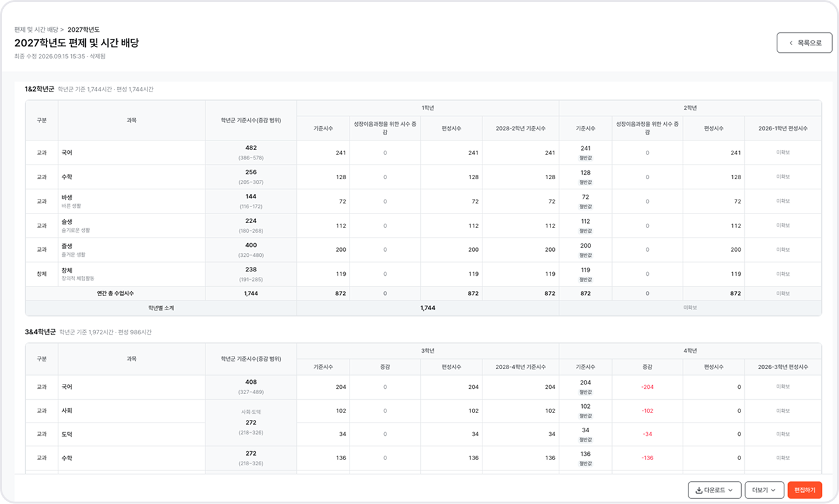Select the 4학년 column group header

pyautogui.click(x=690, y=351)
